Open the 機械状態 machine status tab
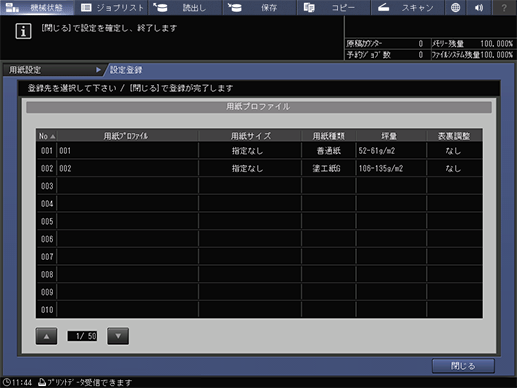517x388 pixels. [x=37, y=7]
